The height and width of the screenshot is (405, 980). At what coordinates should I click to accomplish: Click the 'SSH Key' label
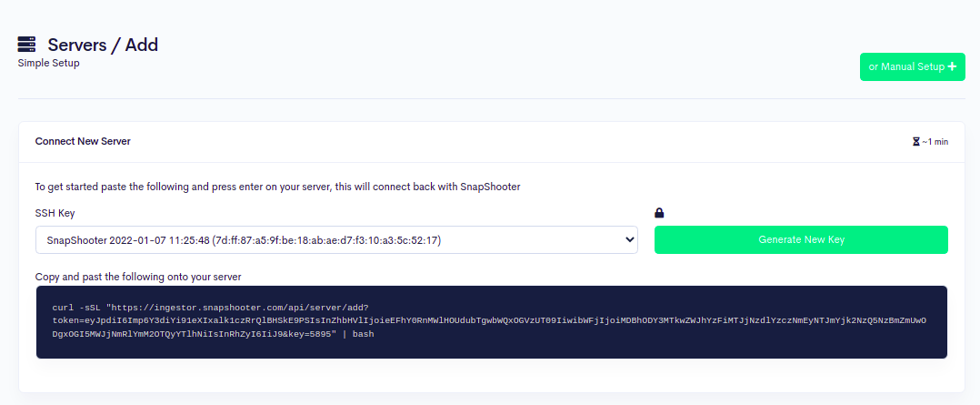click(55, 214)
